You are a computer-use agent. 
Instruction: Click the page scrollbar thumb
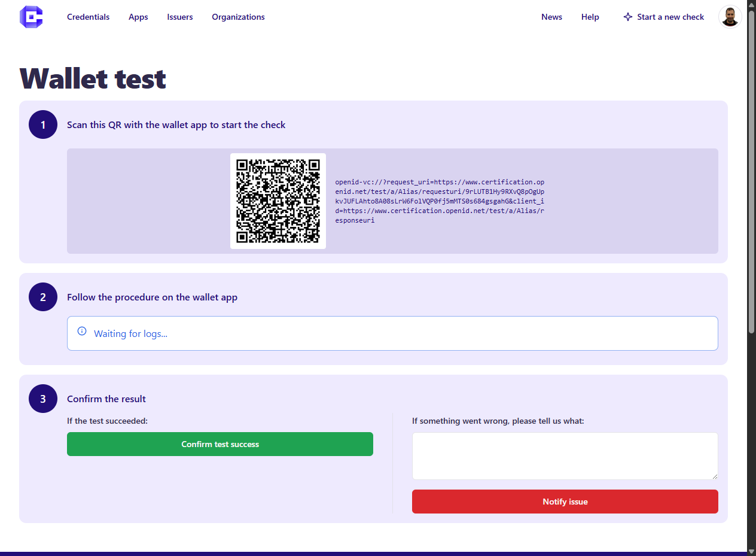(x=752, y=171)
